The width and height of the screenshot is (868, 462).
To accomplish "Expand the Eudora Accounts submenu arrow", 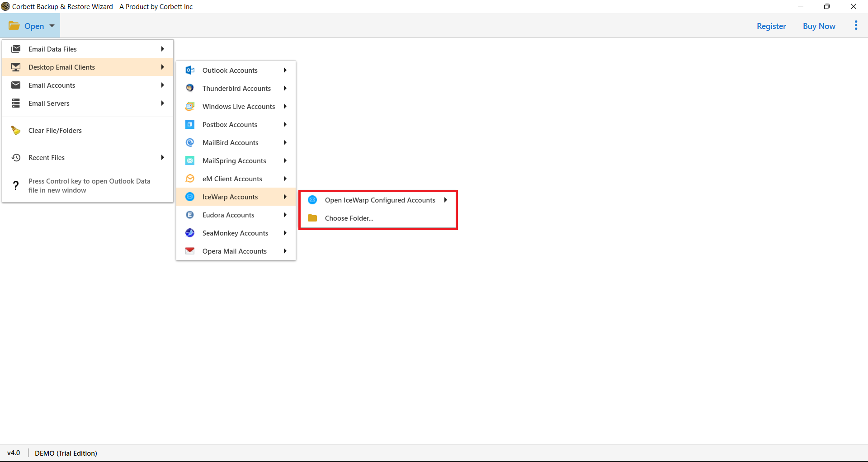I will point(285,215).
